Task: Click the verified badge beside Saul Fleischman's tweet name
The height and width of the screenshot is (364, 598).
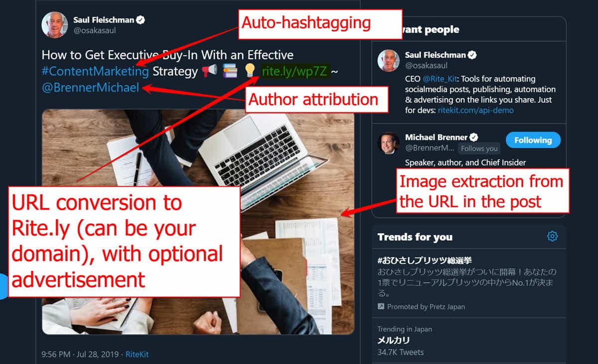Action: tap(141, 20)
